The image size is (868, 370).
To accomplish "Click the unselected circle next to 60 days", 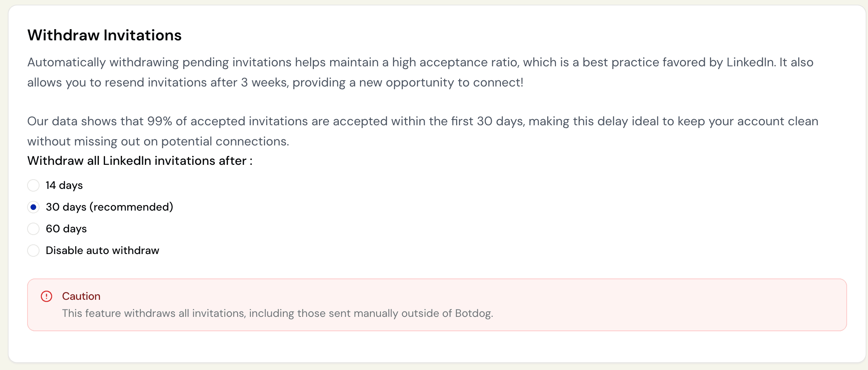I will coord(33,229).
